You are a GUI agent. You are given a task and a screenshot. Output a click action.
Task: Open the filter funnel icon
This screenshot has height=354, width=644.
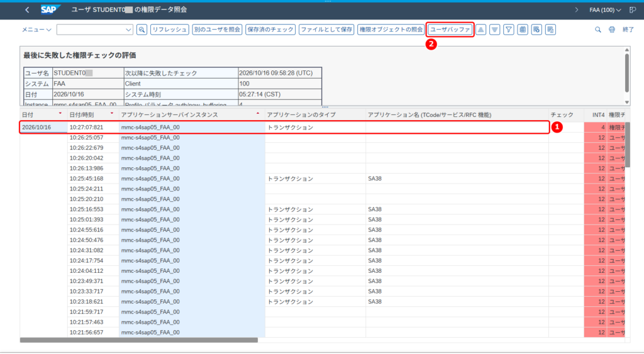[x=508, y=30]
